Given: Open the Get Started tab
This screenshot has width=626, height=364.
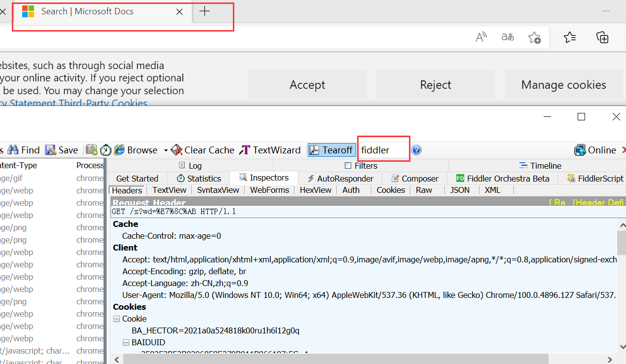Looking at the screenshot, I should (x=137, y=179).
